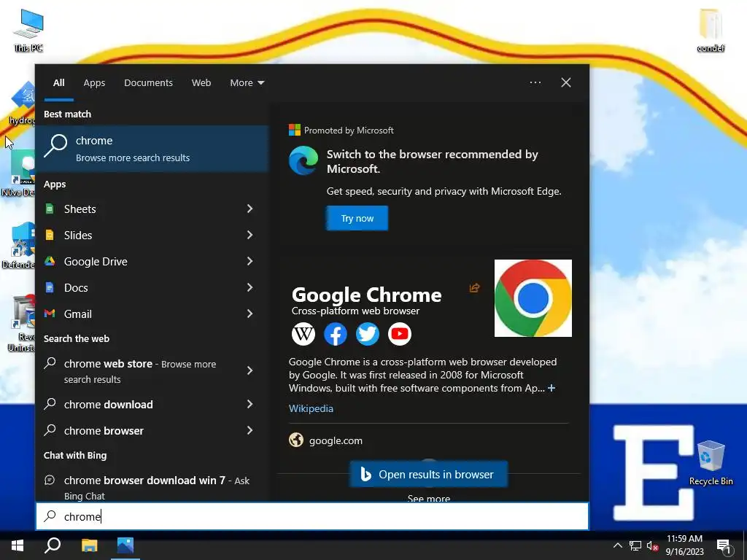The height and width of the screenshot is (560, 747).
Task: Open Google Chrome's Facebook page icon
Action: pyautogui.click(x=336, y=334)
